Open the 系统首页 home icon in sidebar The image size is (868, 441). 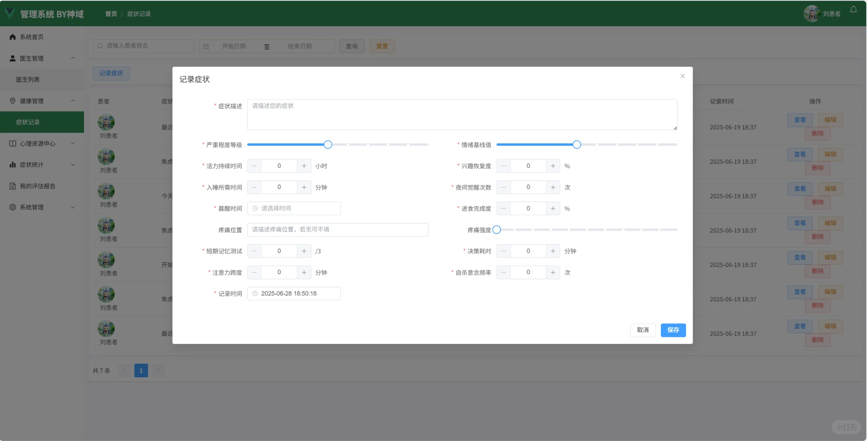(12, 37)
